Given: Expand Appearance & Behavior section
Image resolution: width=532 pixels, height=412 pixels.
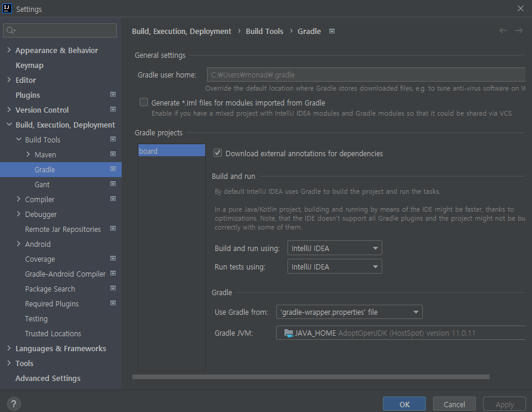Looking at the screenshot, I should click(x=9, y=50).
